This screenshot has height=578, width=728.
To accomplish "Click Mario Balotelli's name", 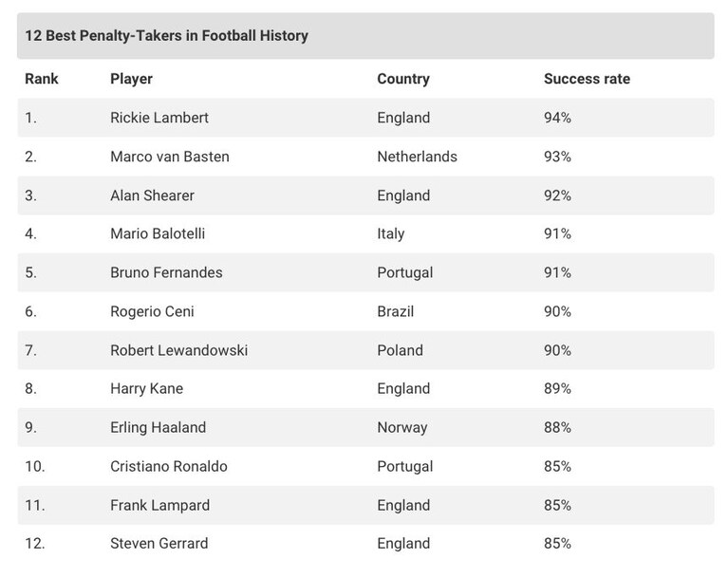I will pos(158,233).
